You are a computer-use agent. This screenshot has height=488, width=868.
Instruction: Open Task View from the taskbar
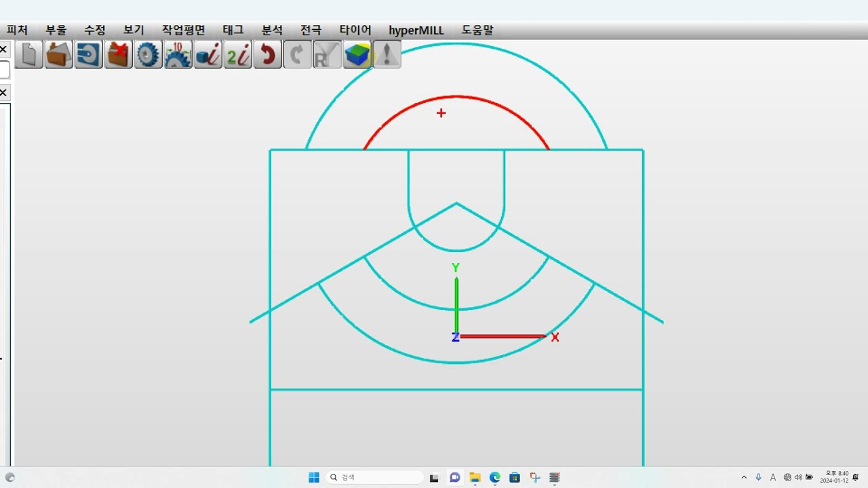pos(435,478)
